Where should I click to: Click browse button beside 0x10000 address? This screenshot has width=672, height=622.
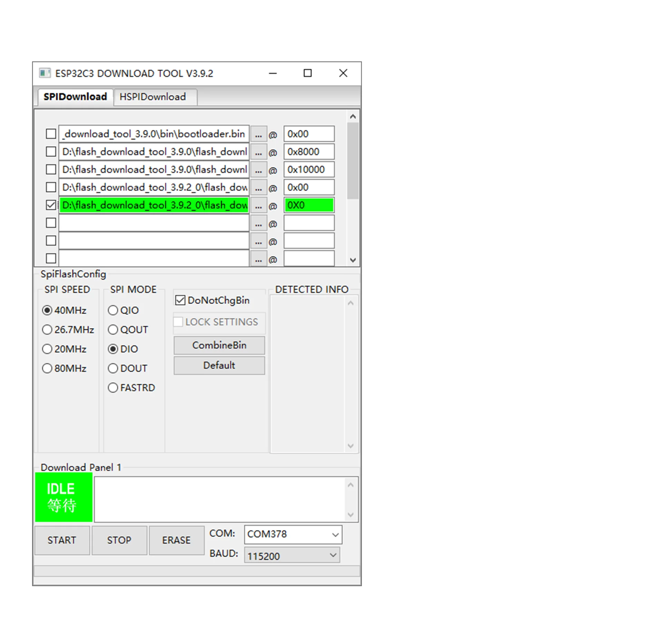coord(258,170)
